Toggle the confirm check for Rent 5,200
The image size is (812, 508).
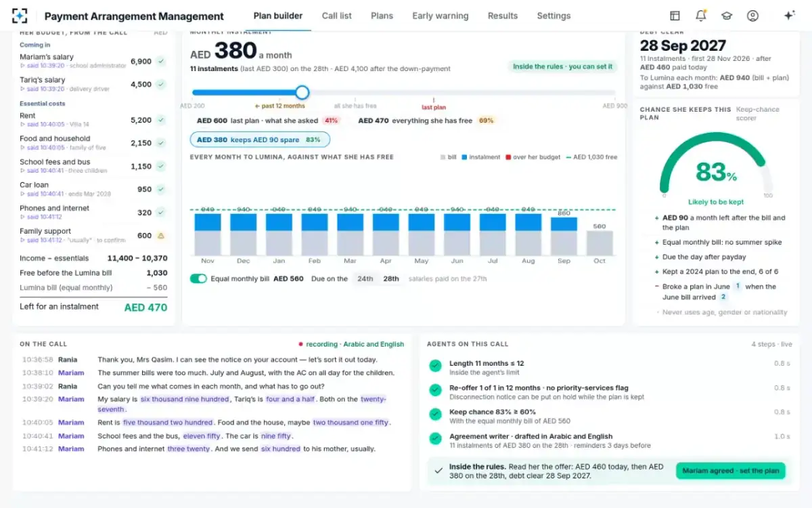(161, 120)
